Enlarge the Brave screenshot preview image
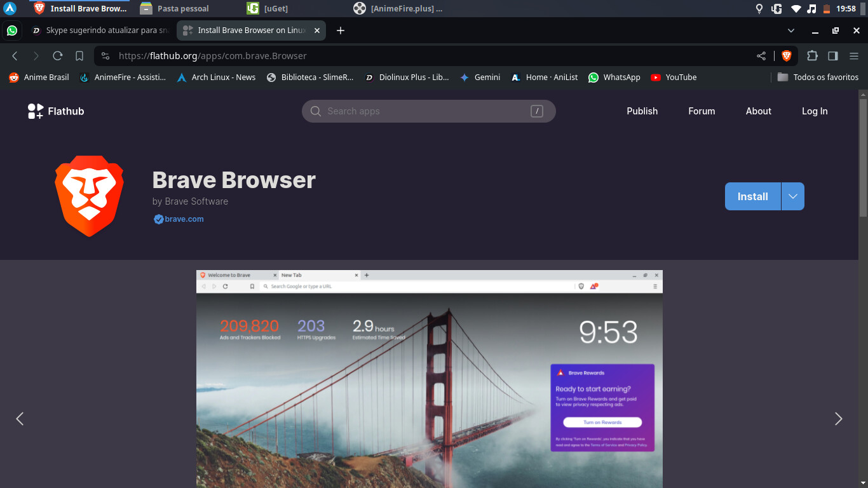The image size is (868, 488). (430, 379)
